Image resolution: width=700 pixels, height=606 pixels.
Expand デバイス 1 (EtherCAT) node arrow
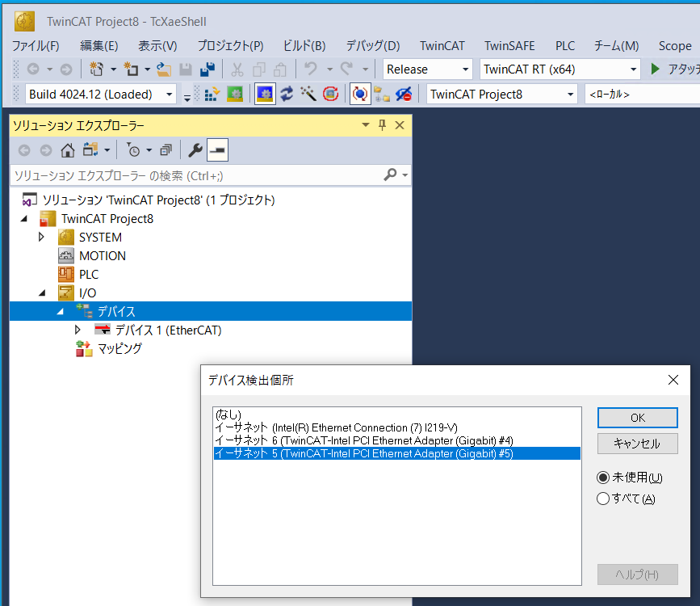tap(78, 330)
